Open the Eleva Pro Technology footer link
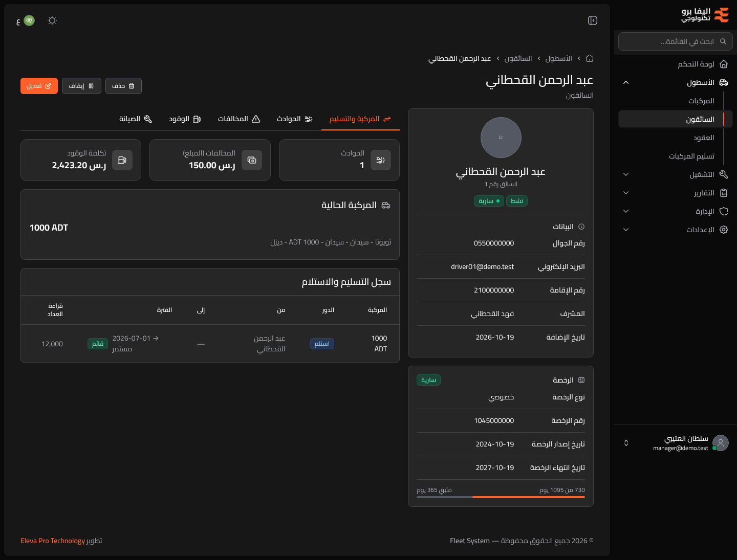 click(x=53, y=541)
